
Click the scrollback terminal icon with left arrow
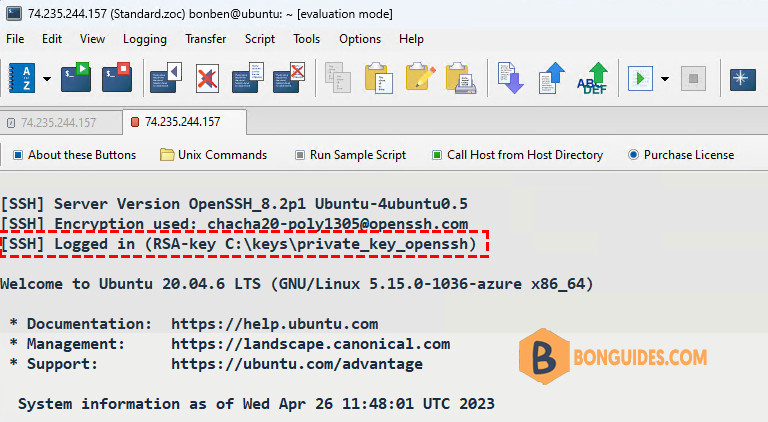point(166,77)
